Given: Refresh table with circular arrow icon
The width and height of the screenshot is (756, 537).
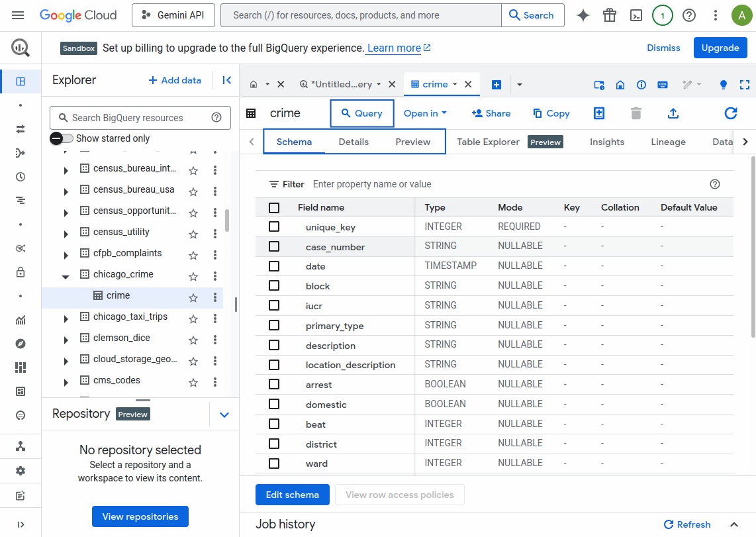Looking at the screenshot, I should pos(731,113).
